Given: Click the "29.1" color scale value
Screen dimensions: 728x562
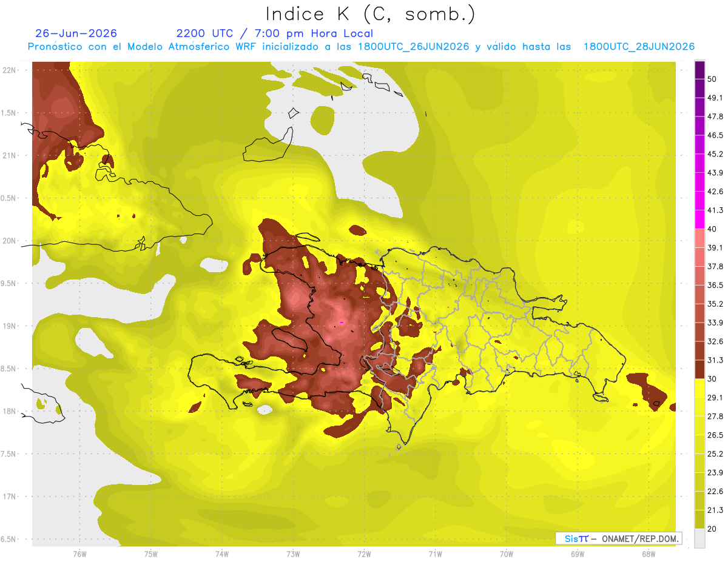Looking at the screenshot, I should coord(715,398).
